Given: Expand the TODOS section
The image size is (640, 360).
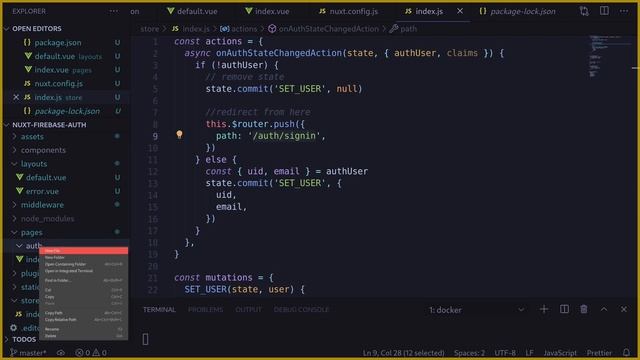Looking at the screenshot, I should pos(24,340).
